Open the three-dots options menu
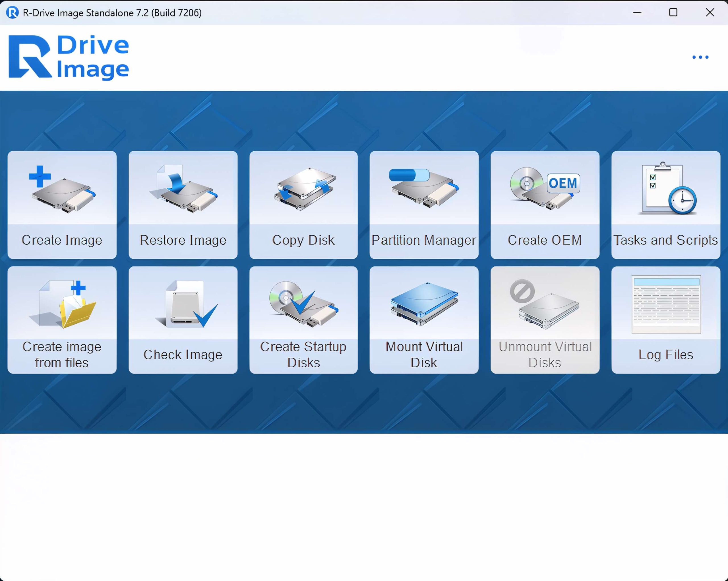 point(700,57)
